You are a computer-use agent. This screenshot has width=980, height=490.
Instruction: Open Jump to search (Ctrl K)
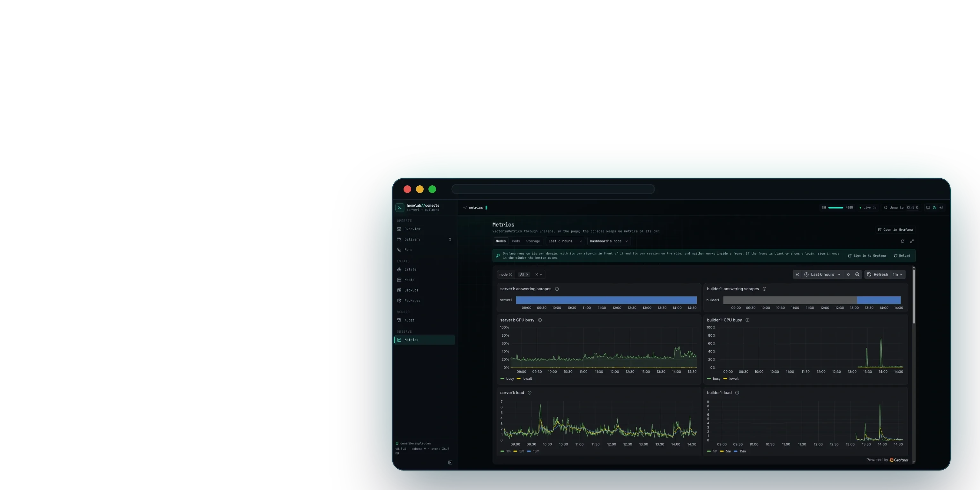pyautogui.click(x=901, y=208)
